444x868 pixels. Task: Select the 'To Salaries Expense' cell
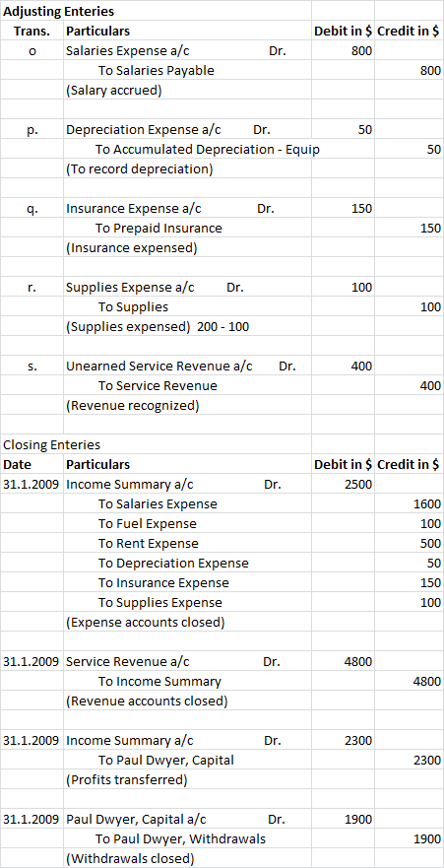pyautogui.click(x=187, y=504)
